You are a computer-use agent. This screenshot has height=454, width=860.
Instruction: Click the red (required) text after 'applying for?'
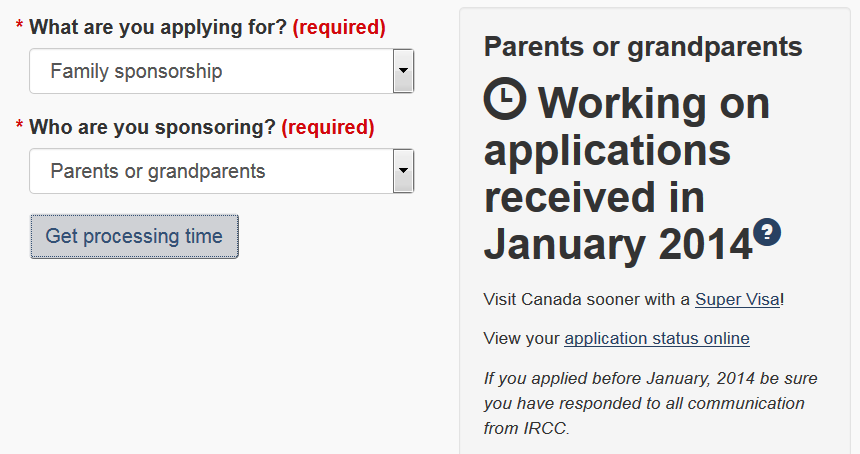click(339, 27)
